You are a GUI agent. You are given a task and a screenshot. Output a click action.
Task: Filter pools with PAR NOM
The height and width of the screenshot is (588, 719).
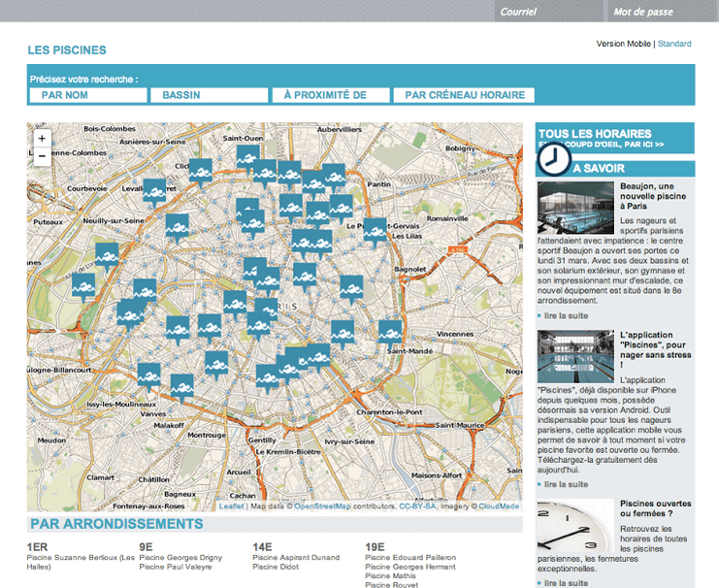click(88, 95)
